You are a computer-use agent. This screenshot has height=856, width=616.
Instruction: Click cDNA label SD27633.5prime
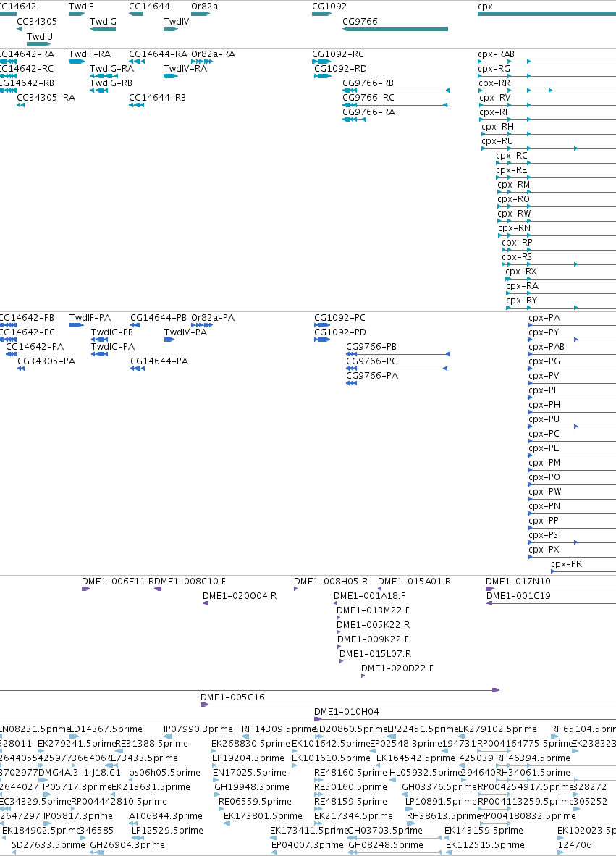tap(48, 844)
